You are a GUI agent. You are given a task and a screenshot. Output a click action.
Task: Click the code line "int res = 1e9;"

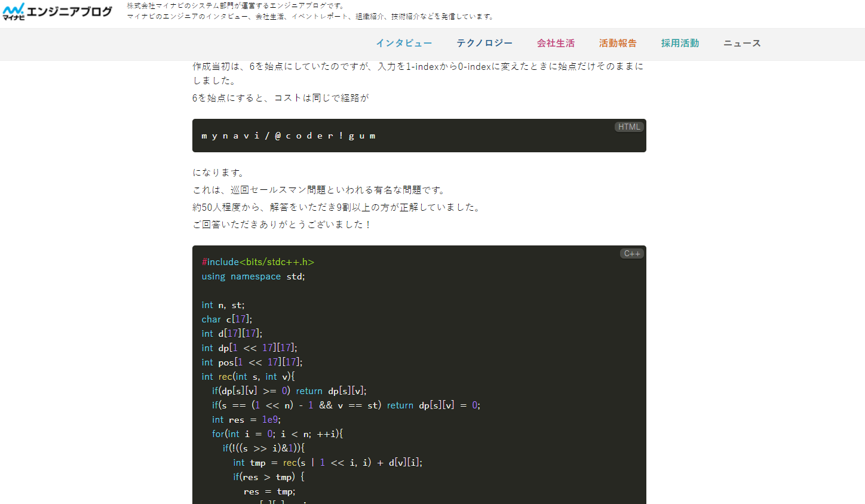[x=246, y=420]
